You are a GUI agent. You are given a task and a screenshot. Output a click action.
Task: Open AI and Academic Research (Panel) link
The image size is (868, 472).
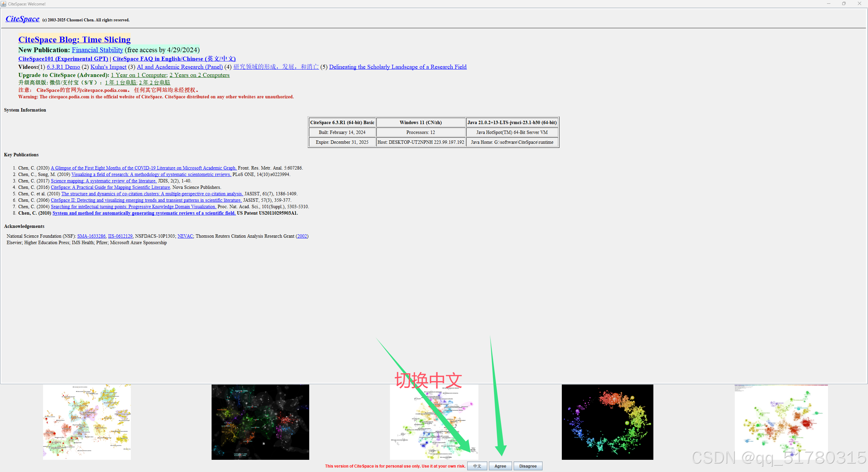click(x=180, y=67)
